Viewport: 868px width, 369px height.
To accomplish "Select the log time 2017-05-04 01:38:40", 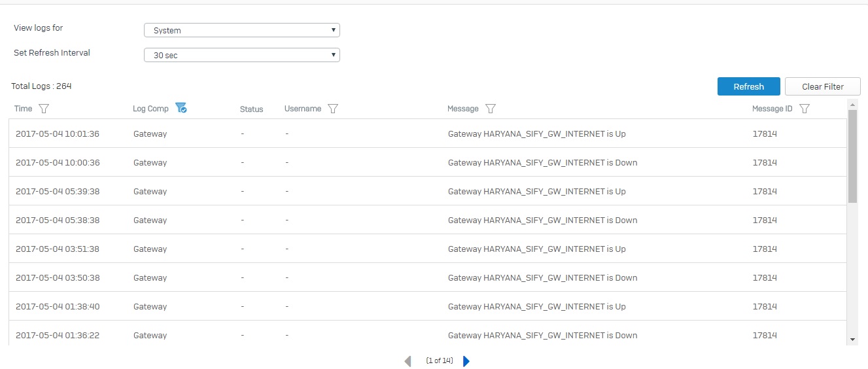I will click(x=58, y=306).
